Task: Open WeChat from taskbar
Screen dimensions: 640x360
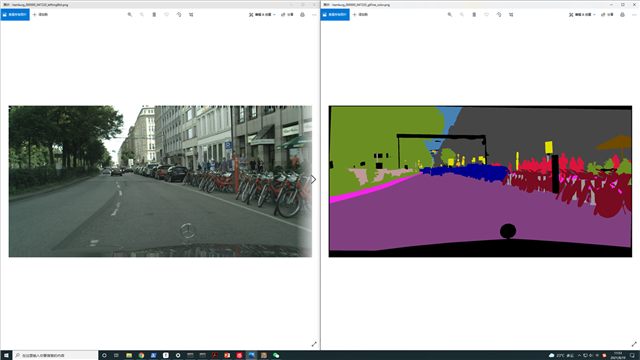Action: coord(276,356)
